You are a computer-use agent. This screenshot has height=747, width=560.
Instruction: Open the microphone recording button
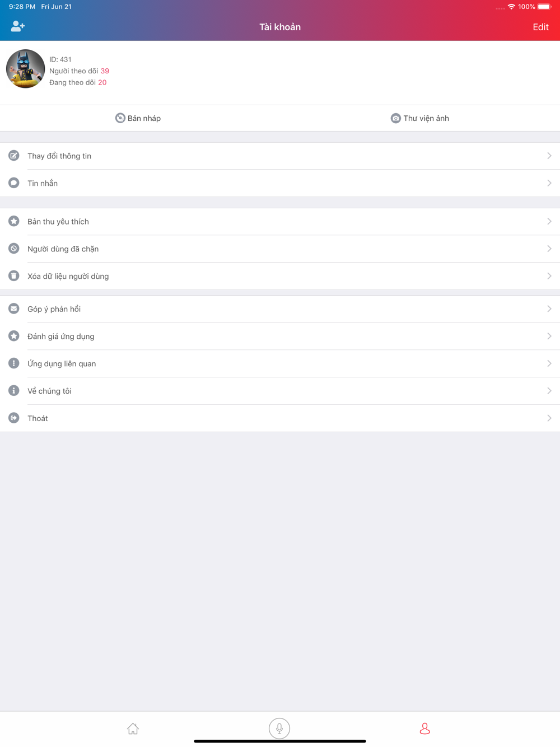tap(279, 729)
